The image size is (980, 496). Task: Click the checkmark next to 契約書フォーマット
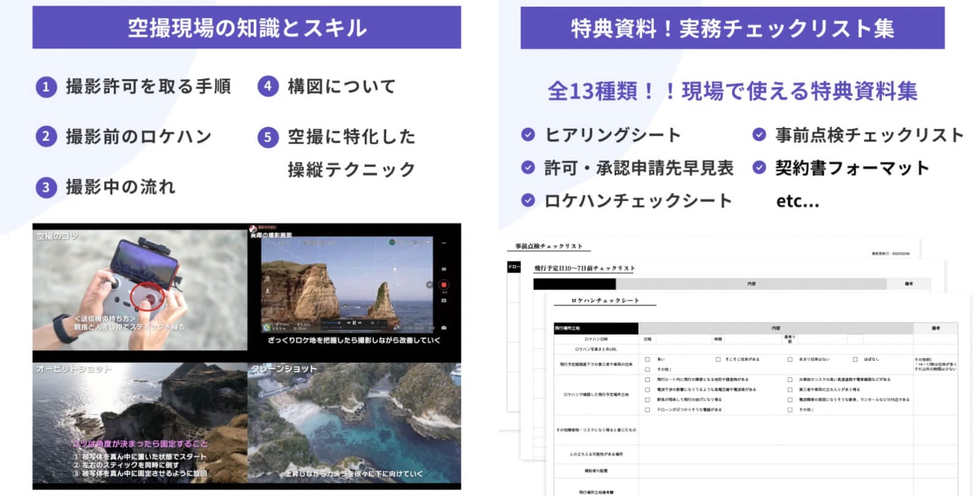click(759, 167)
